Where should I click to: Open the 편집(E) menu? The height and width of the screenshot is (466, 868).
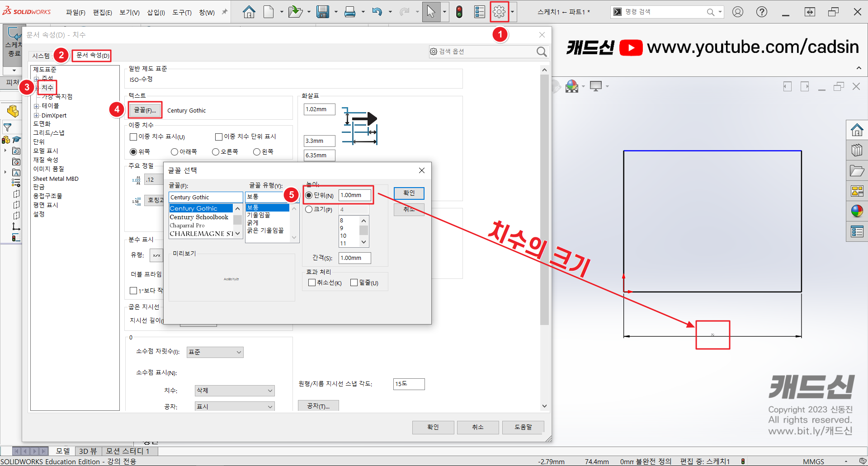pyautogui.click(x=102, y=13)
